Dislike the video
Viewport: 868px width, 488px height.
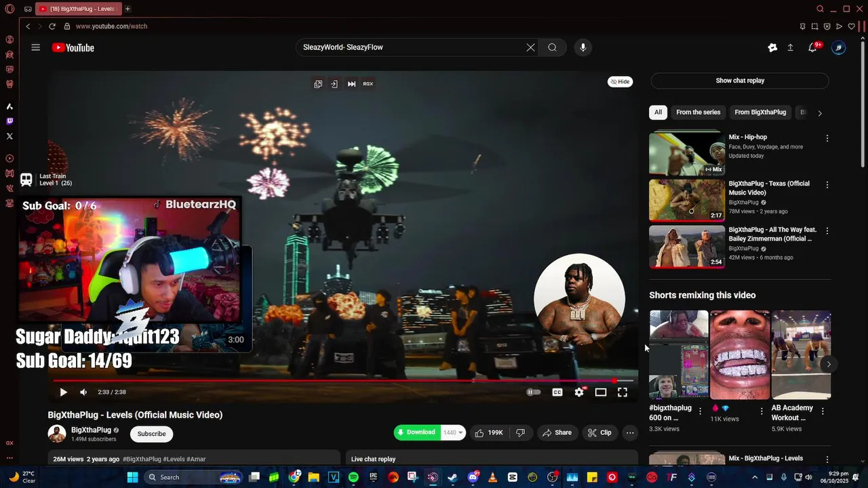click(521, 432)
